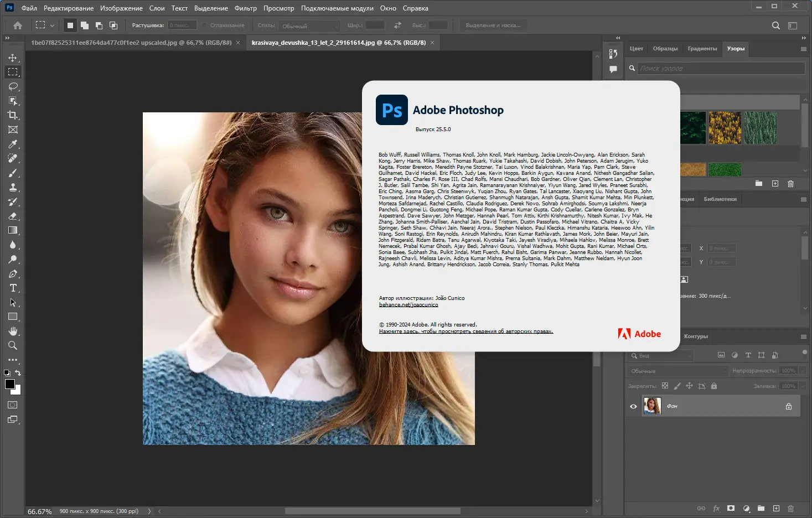Screen dimensions: 812x518
Task: Open the behance.net/joaocunico link
Action: [408, 305]
